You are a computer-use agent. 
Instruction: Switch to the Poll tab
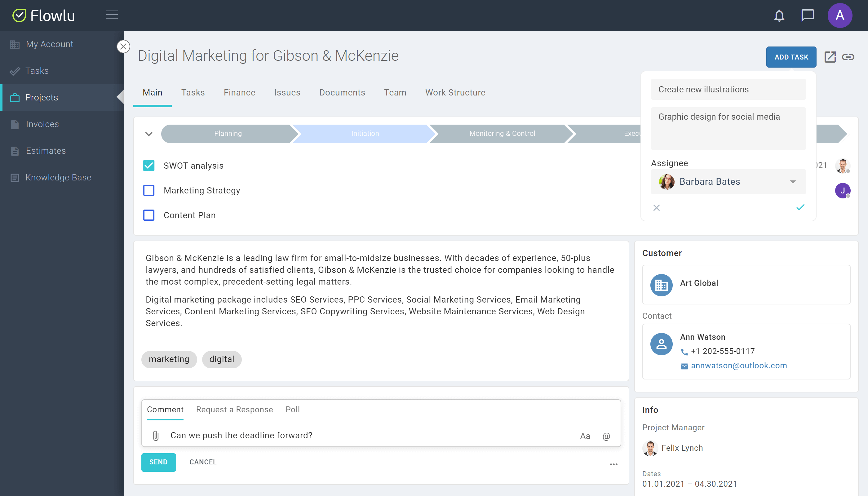[x=292, y=409]
